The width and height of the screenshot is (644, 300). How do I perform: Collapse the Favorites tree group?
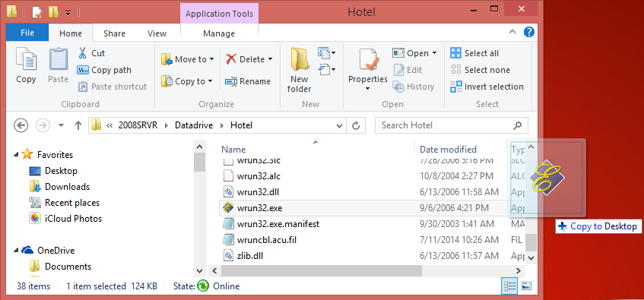point(16,155)
